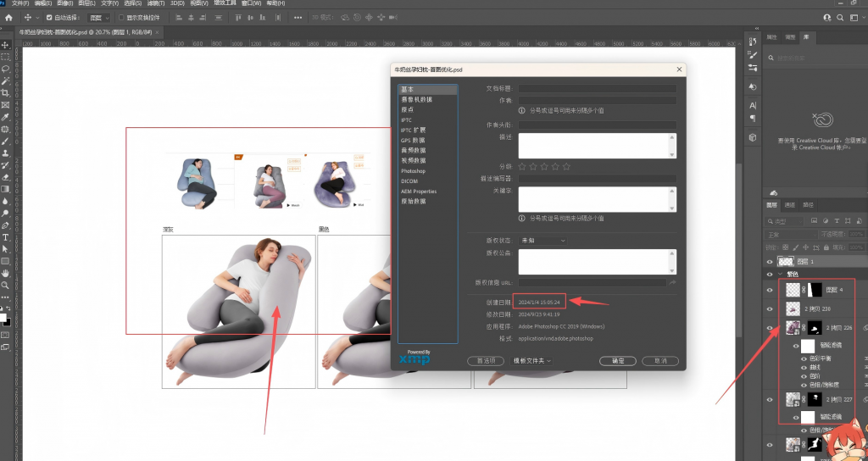The width and height of the screenshot is (868, 461).
Task: Click the third rating star in dialog
Action: click(544, 166)
